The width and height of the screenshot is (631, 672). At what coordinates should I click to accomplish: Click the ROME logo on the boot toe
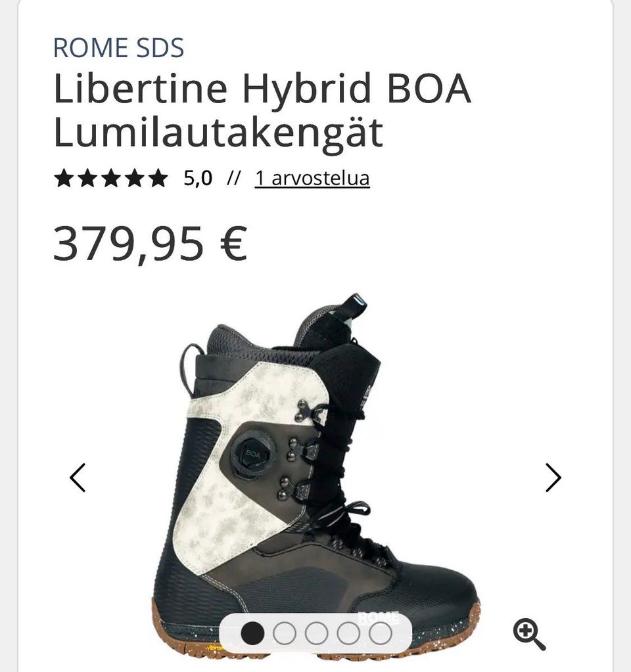tap(379, 617)
